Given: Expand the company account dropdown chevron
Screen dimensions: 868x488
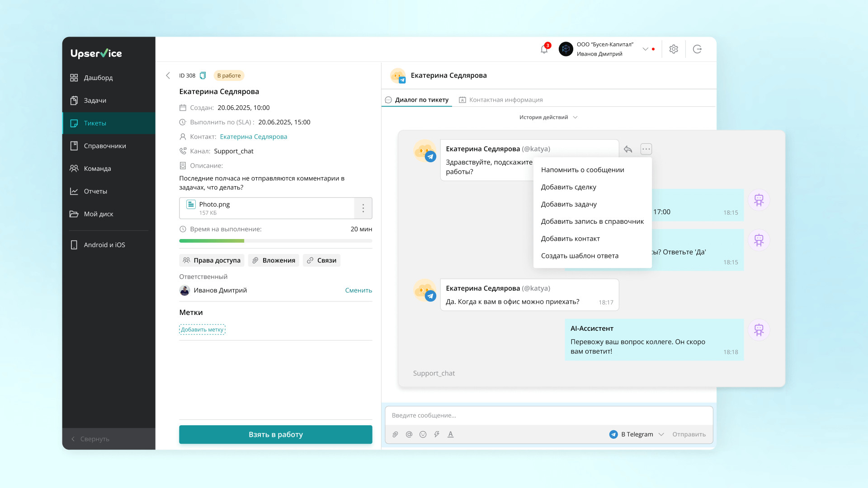Looking at the screenshot, I should click(x=646, y=49).
